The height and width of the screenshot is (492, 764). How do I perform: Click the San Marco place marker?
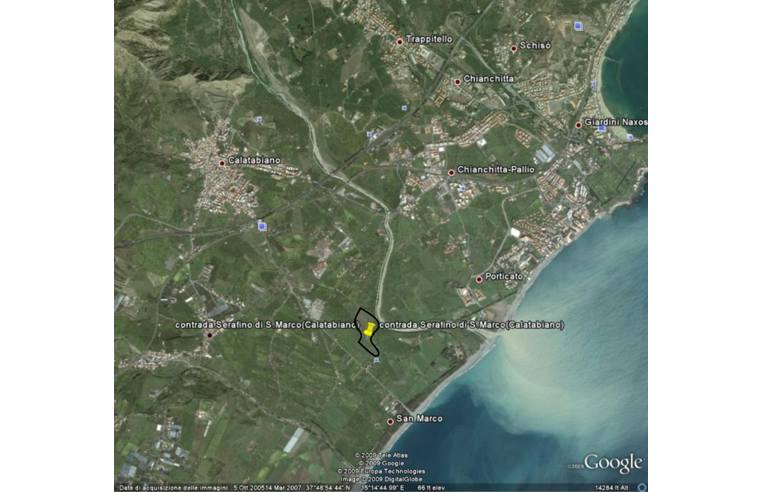[x=390, y=421]
